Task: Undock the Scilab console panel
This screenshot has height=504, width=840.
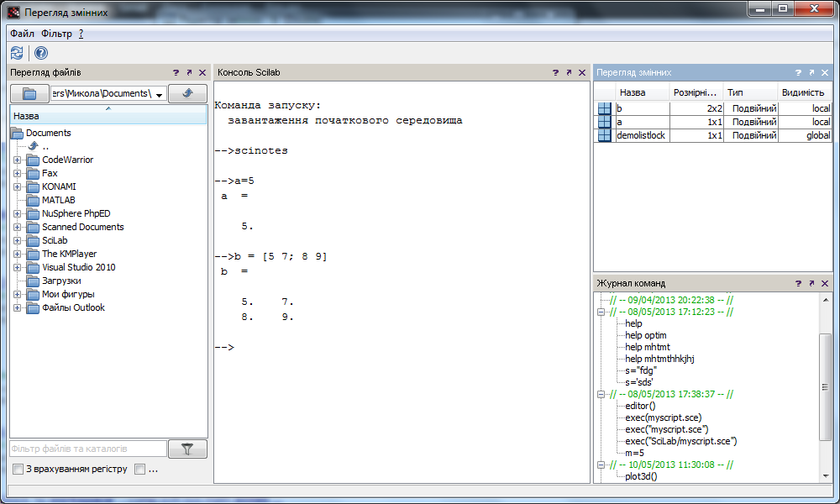Action: [x=569, y=72]
